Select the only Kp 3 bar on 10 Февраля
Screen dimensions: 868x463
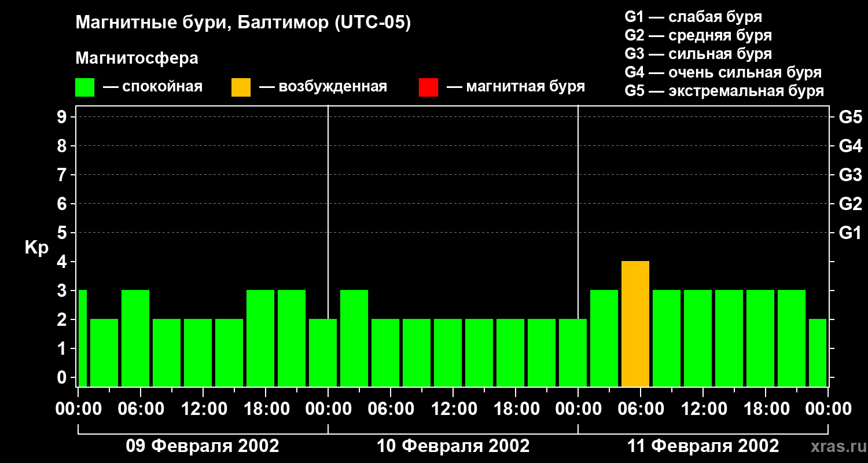354,339
